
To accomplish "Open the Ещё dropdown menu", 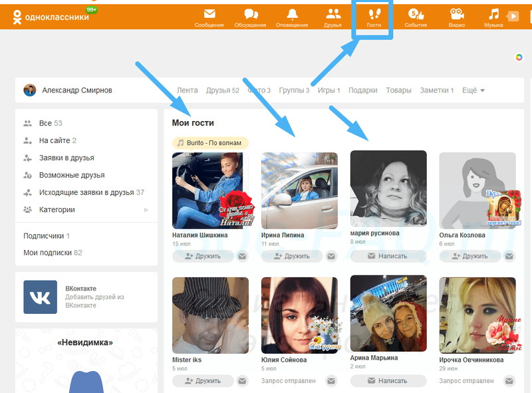I will tap(473, 90).
